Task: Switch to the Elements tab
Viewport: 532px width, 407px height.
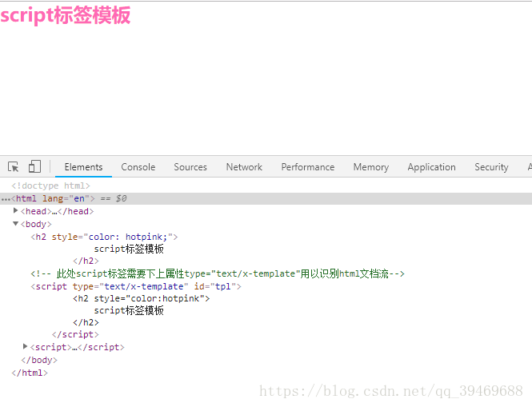Action: click(x=83, y=167)
